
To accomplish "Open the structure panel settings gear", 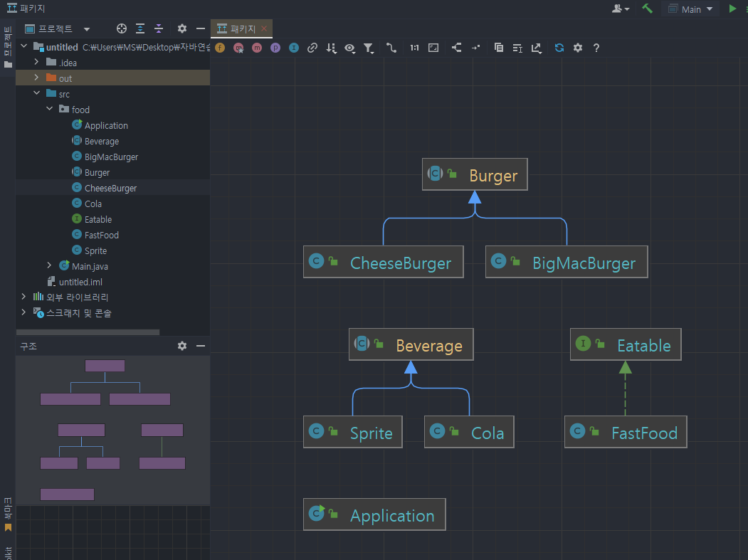I will pos(182,346).
